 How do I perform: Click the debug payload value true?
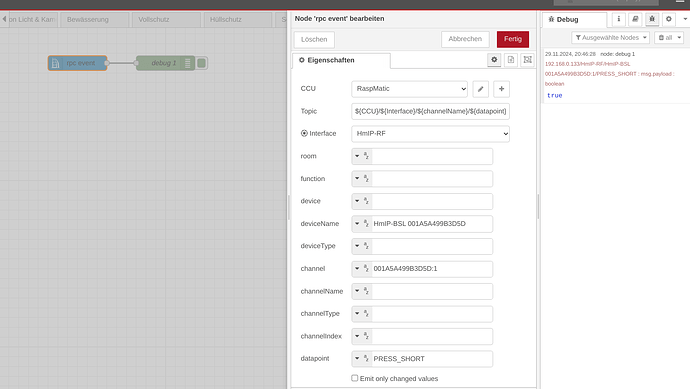pyautogui.click(x=554, y=95)
